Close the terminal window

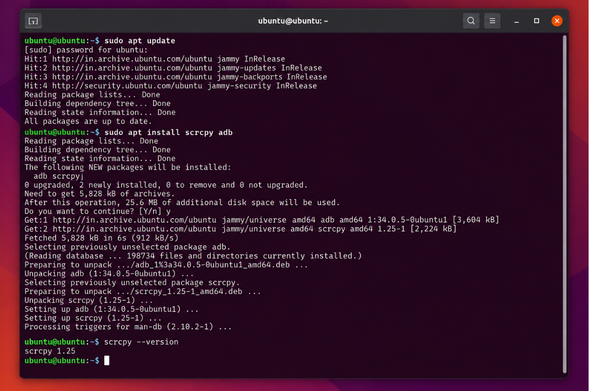557,21
